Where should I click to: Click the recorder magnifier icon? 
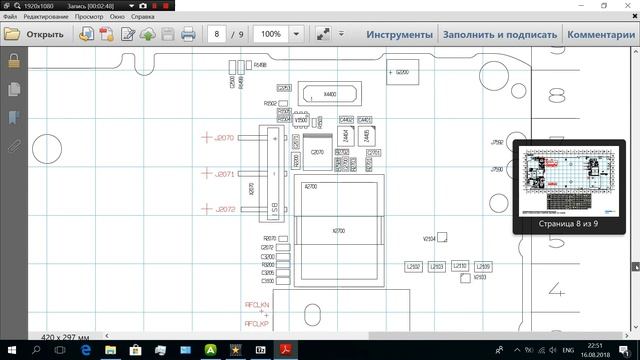17,6
